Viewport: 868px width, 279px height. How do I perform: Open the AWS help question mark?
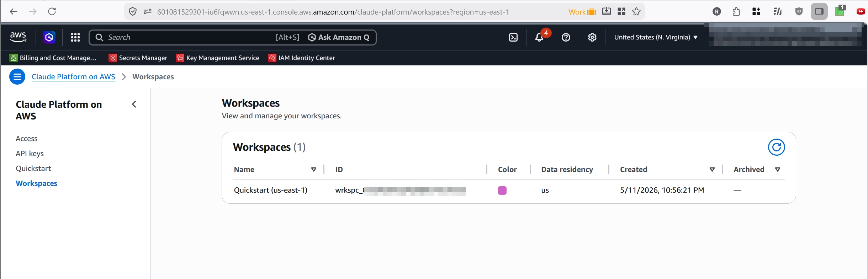tap(566, 37)
